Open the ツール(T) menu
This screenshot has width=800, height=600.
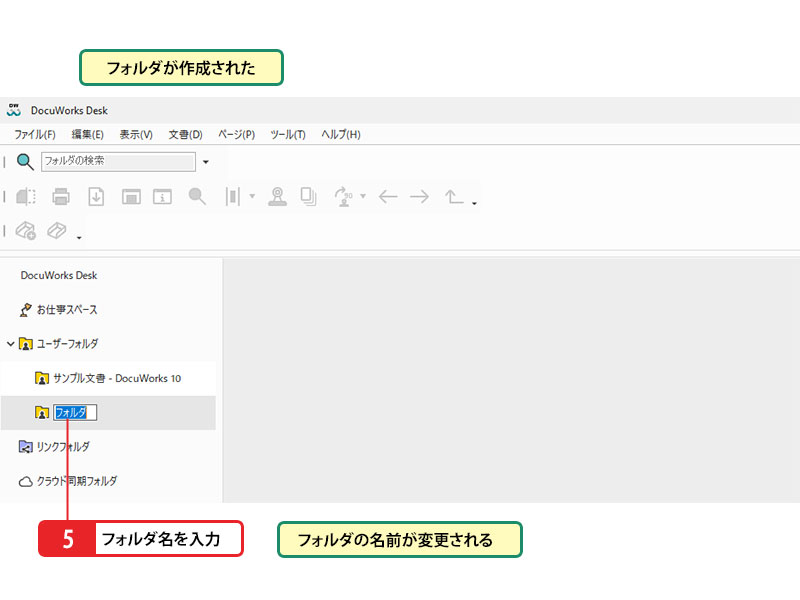(288, 135)
